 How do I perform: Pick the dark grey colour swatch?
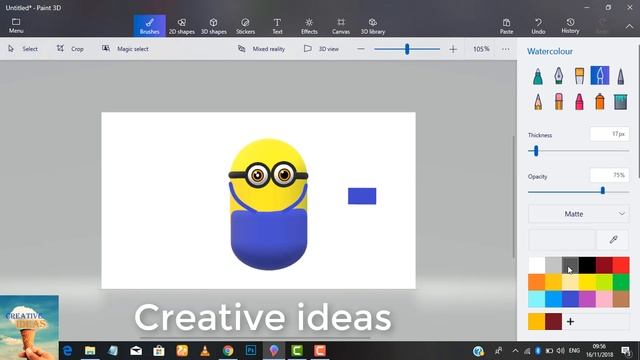pos(570,265)
